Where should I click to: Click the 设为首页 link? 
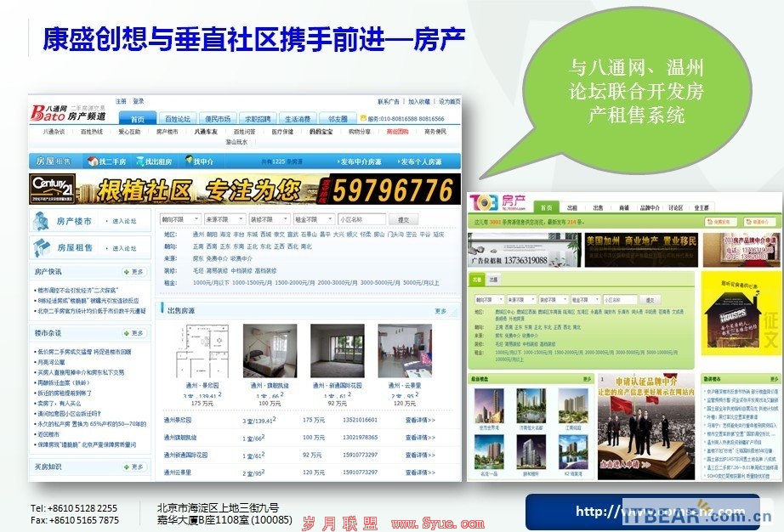449,101
